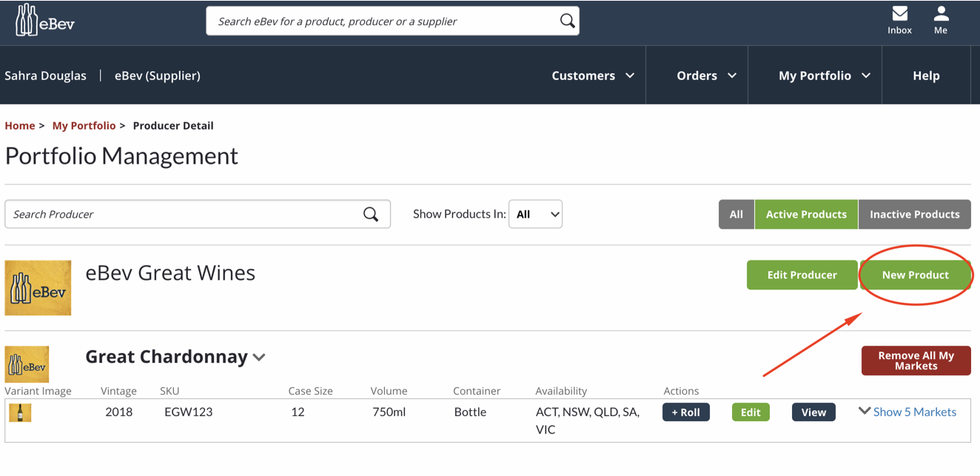Click the Sahra Douglas user name
The image size is (980, 476).
tap(45, 76)
